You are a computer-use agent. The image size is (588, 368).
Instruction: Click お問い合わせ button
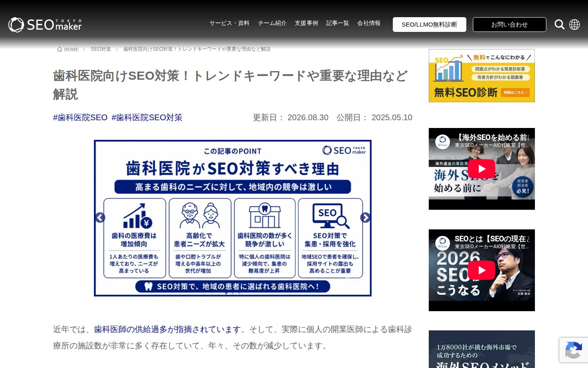click(x=510, y=25)
